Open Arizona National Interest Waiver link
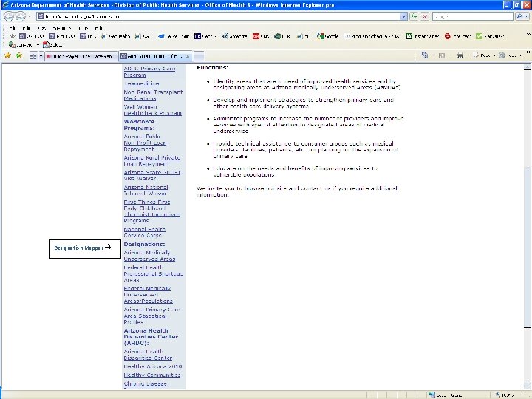The width and height of the screenshot is (532, 399). [146, 191]
